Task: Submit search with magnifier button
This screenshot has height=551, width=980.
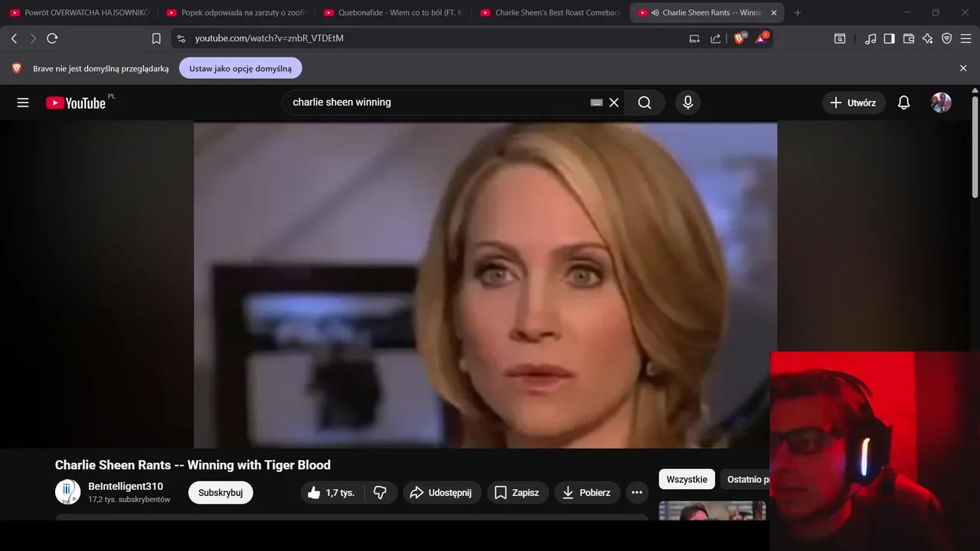Action: pyautogui.click(x=645, y=103)
